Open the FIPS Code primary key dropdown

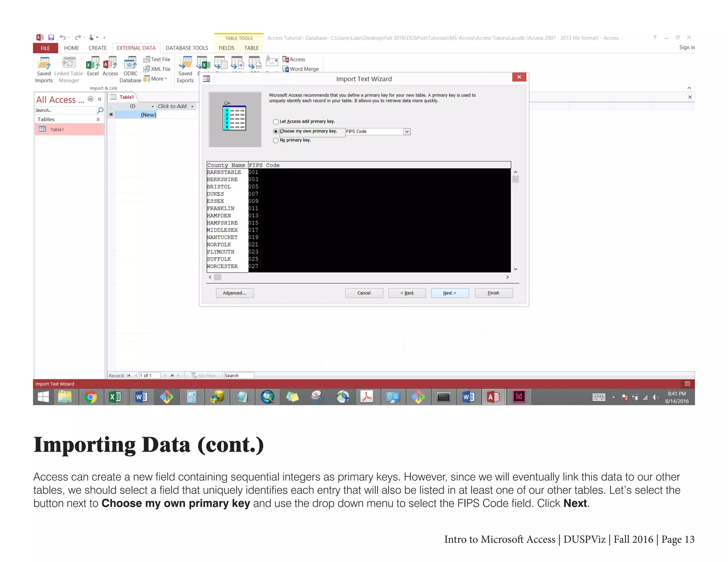407,132
